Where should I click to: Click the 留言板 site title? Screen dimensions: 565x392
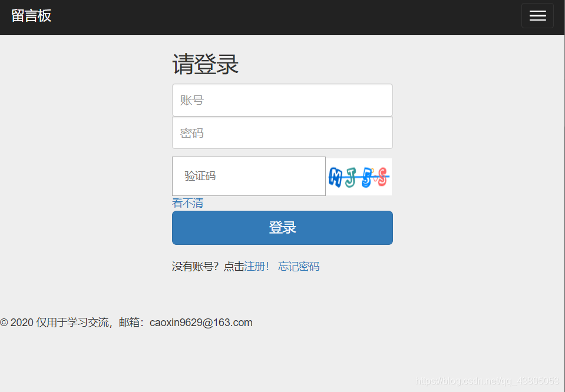click(31, 15)
